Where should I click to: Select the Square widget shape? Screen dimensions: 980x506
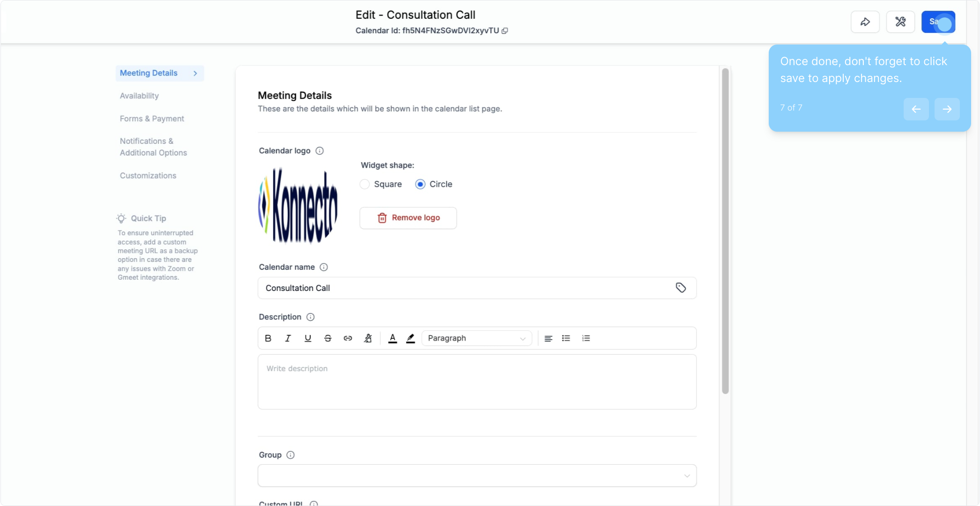point(365,184)
